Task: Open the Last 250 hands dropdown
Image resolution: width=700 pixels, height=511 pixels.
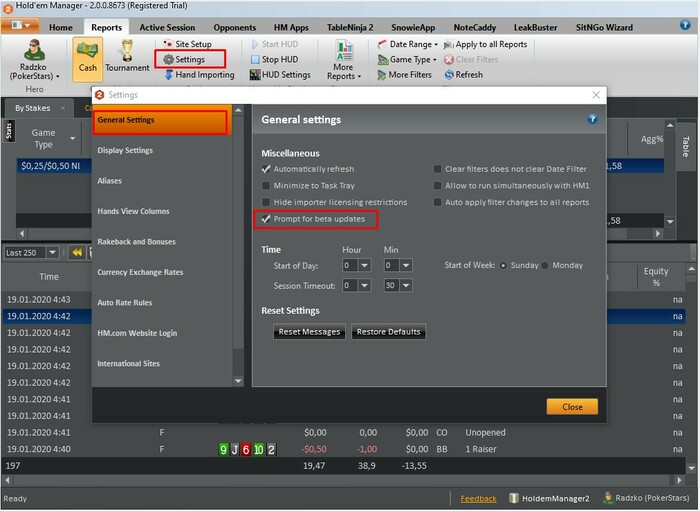Action: tap(52, 253)
